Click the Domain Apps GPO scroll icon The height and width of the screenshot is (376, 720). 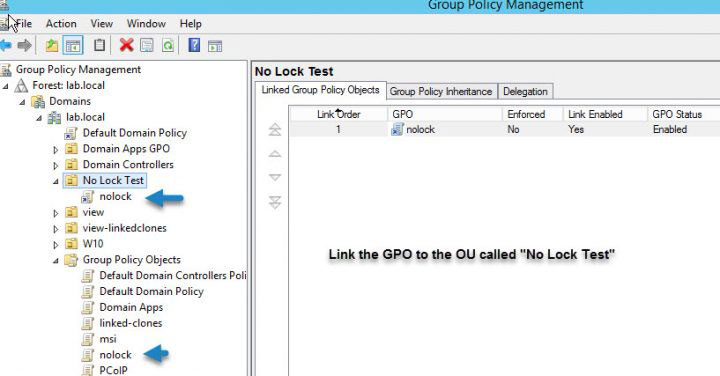[x=87, y=308]
